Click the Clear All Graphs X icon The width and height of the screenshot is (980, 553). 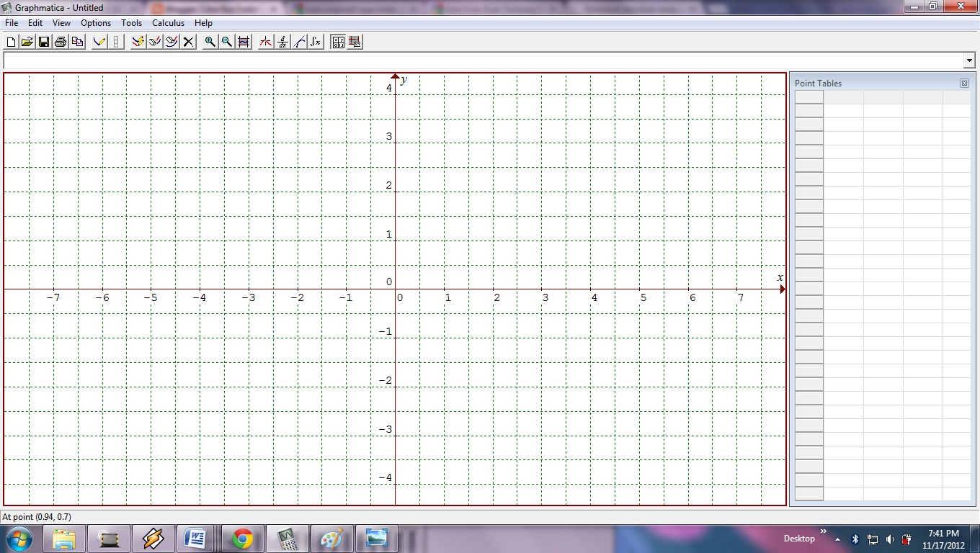[188, 42]
